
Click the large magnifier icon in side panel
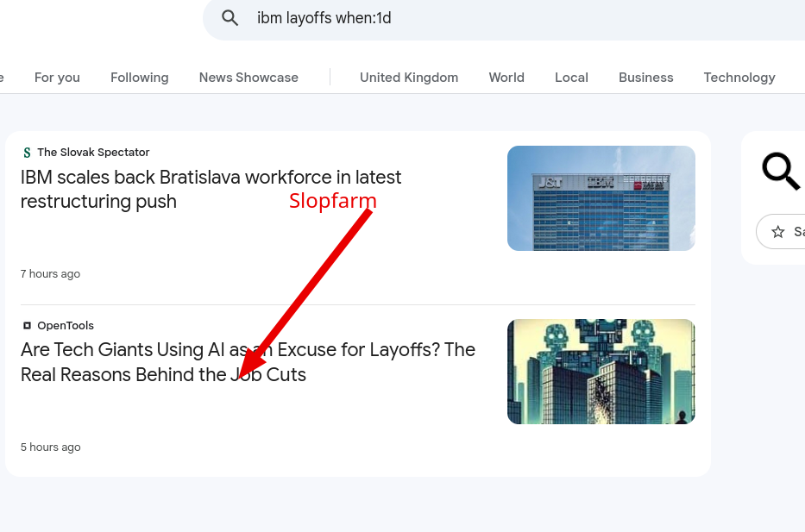(x=781, y=172)
